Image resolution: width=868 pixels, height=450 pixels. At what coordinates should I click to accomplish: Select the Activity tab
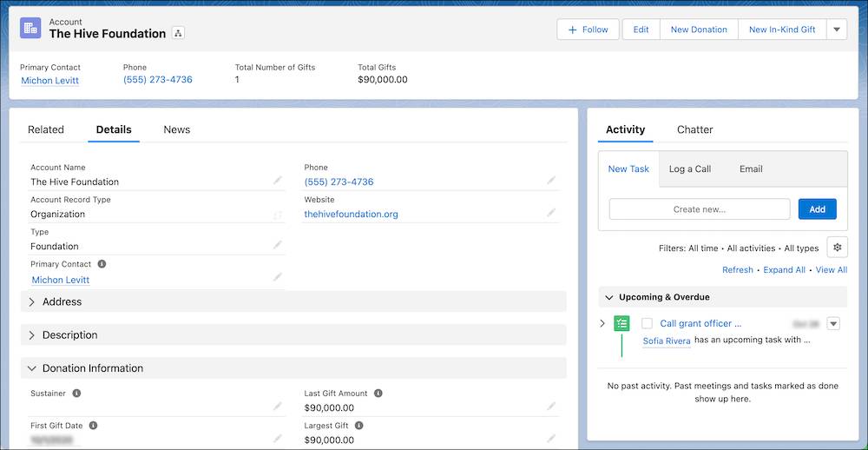pos(626,129)
